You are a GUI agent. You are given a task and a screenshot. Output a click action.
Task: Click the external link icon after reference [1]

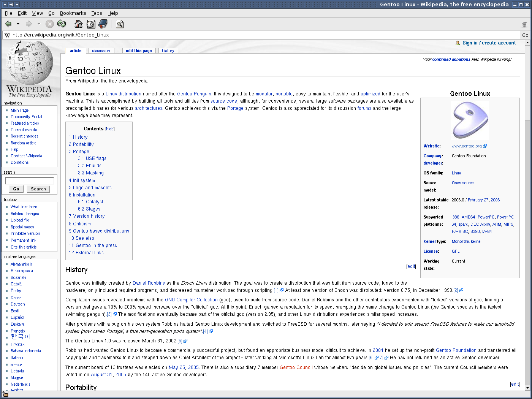click(x=282, y=290)
